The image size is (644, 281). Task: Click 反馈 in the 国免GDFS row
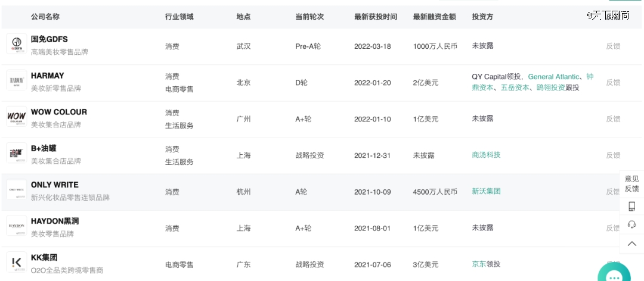(613, 46)
